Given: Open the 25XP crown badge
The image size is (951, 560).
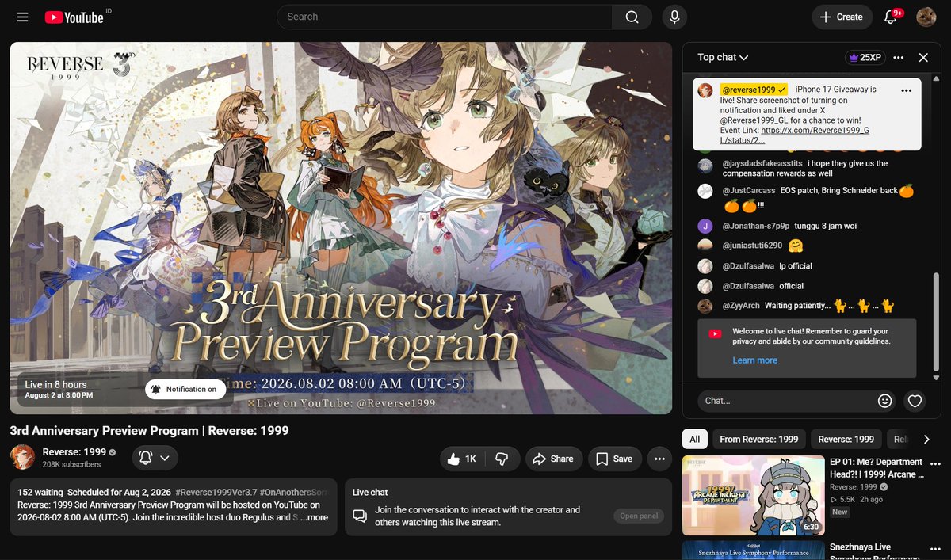Looking at the screenshot, I should 864,57.
